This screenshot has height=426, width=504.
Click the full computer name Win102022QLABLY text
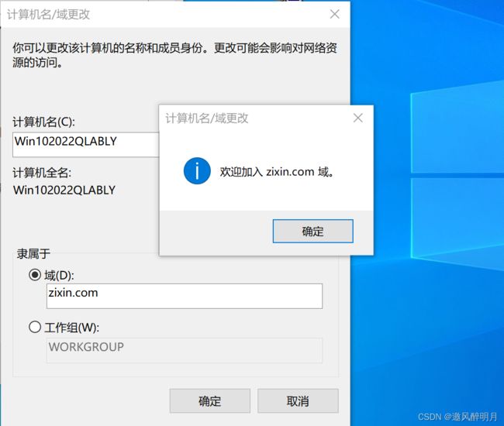[64, 190]
